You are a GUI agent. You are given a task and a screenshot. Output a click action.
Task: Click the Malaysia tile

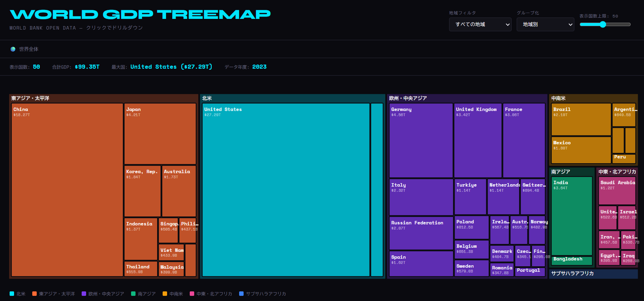tap(171, 269)
